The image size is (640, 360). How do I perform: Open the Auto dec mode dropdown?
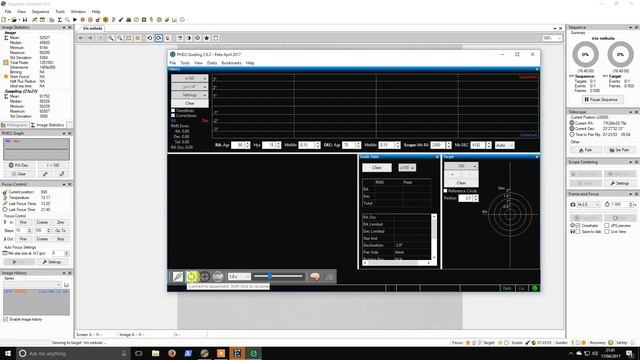pos(505,145)
